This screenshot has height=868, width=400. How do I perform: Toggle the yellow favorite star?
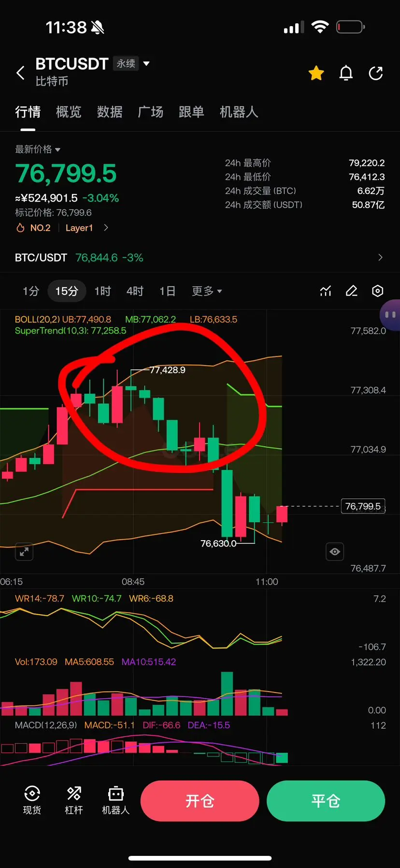pyautogui.click(x=316, y=73)
